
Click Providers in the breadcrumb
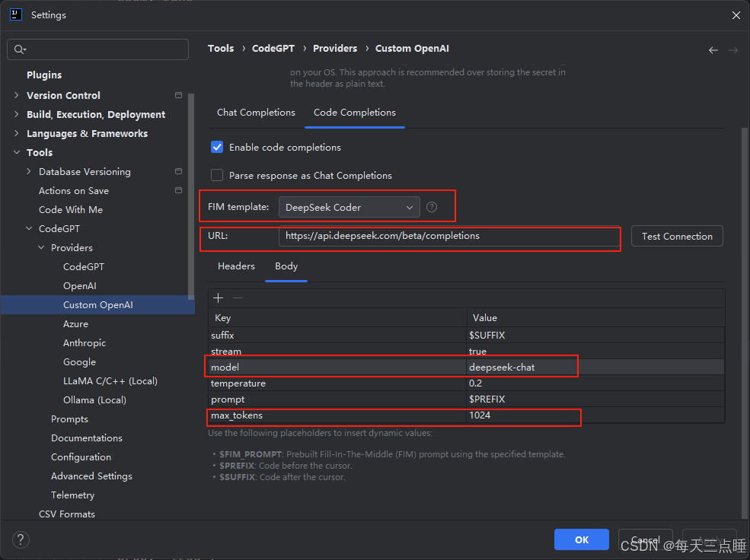tap(335, 48)
